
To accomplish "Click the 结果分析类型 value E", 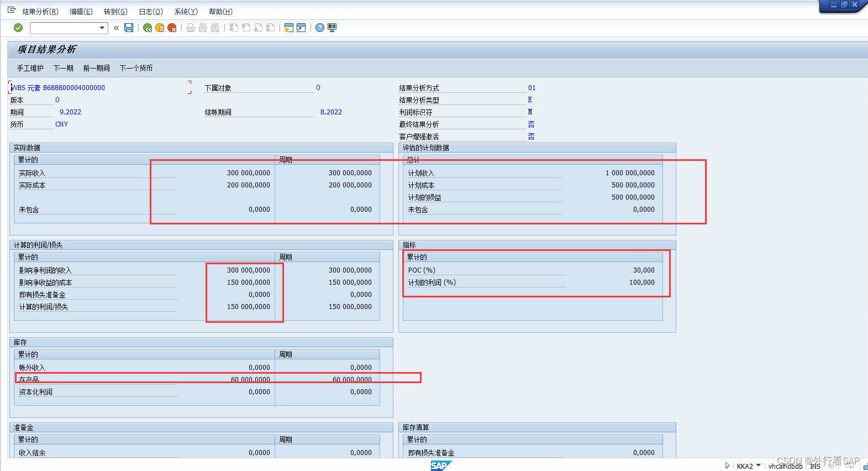I will click(x=530, y=100).
